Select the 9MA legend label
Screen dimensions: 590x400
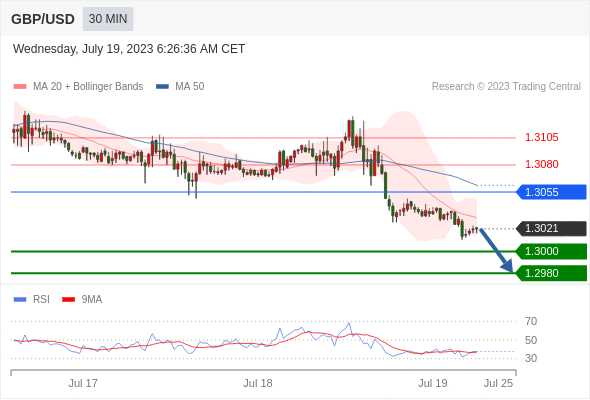tap(92, 300)
